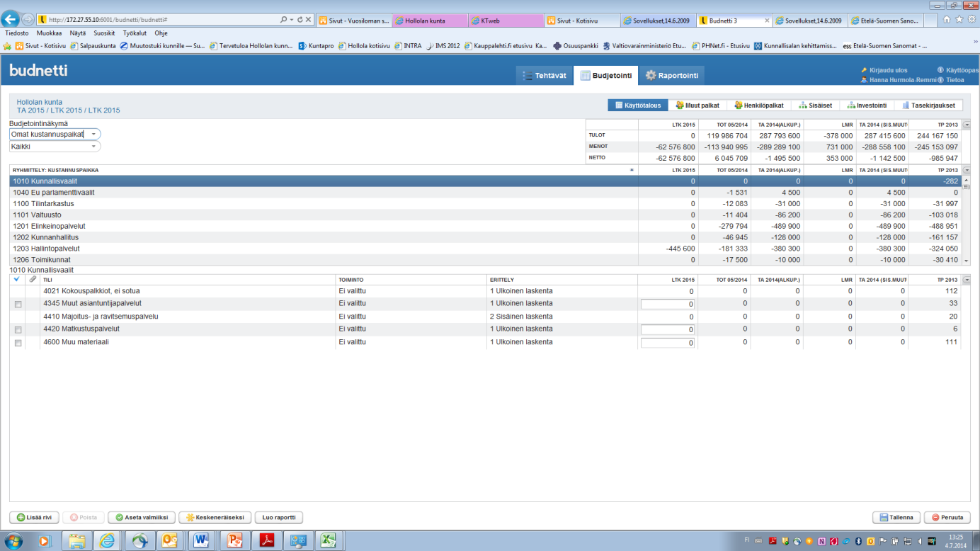
Task: Go back with the browser back arrow
Action: point(11,20)
